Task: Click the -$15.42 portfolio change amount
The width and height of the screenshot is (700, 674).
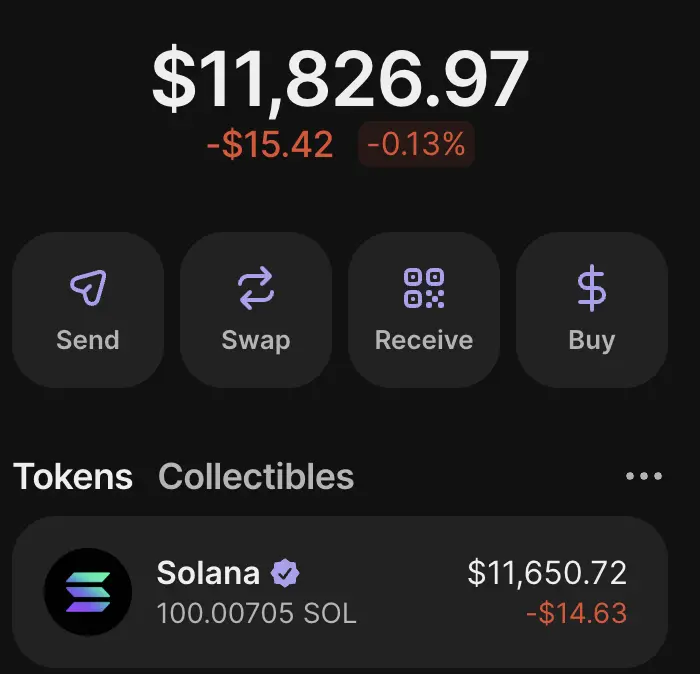Action: (270, 144)
